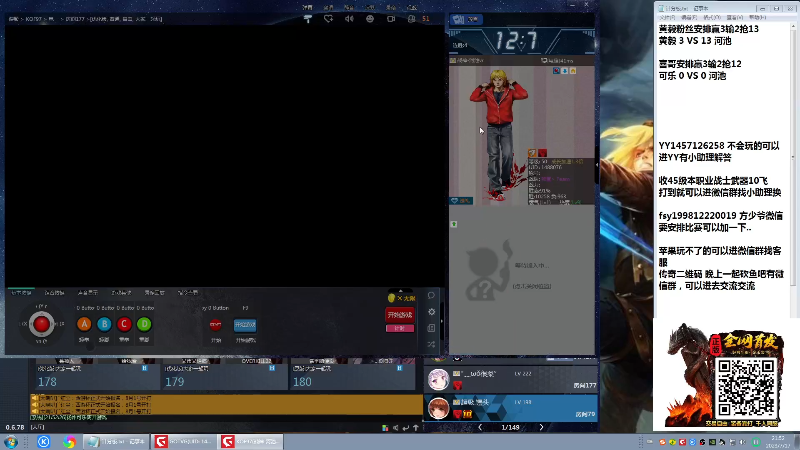The width and height of the screenshot is (800, 450).
Task: Click the small speaker icon in status bar
Action: pyautogui.click(x=395, y=428)
